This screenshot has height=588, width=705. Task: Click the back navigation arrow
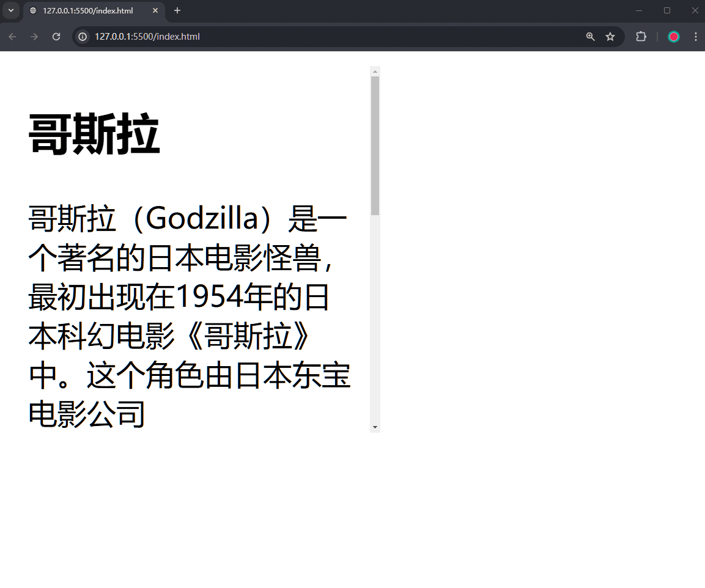(12, 37)
